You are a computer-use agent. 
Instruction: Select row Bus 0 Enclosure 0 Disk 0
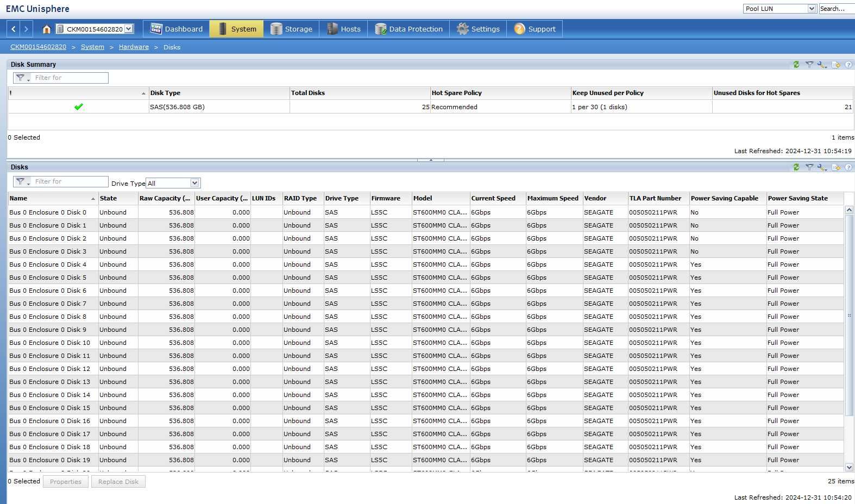tap(426, 212)
